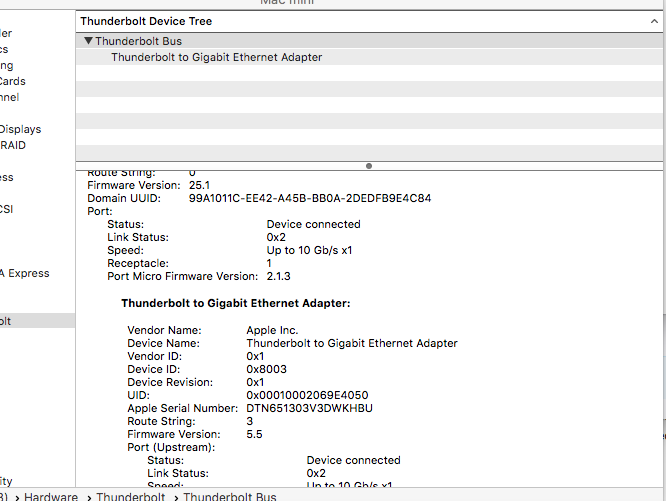This screenshot has height=501, width=666.
Task: Click Thunderbolt Bus in the path bar
Action: pos(230,496)
